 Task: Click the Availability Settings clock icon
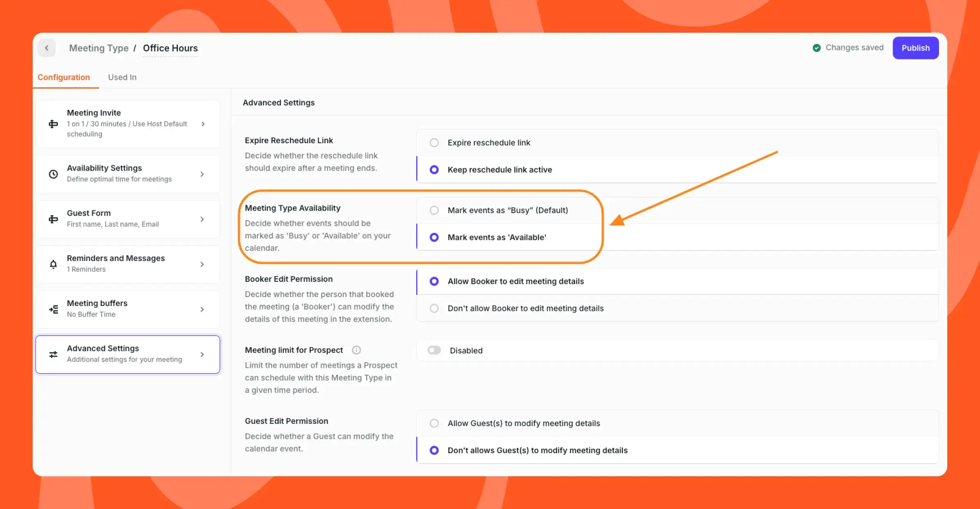pos(53,174)
